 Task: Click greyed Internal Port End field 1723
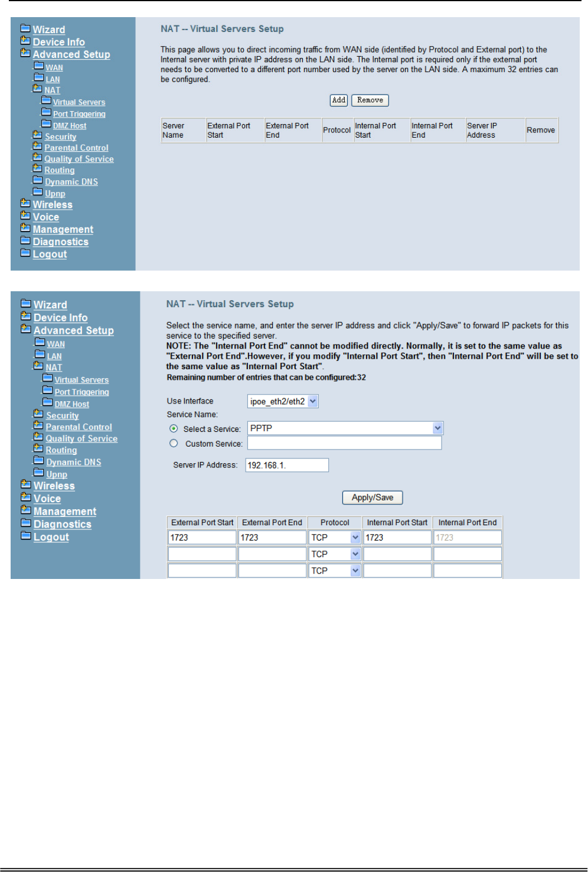[x=468, y=538]
